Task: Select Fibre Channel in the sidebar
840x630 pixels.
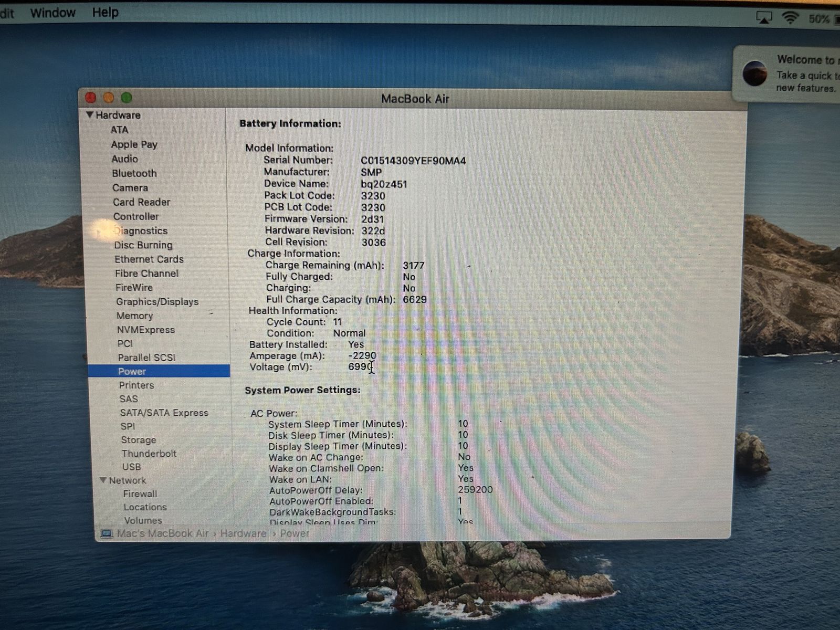Action: pyautogui.click(x=146, y=273)
